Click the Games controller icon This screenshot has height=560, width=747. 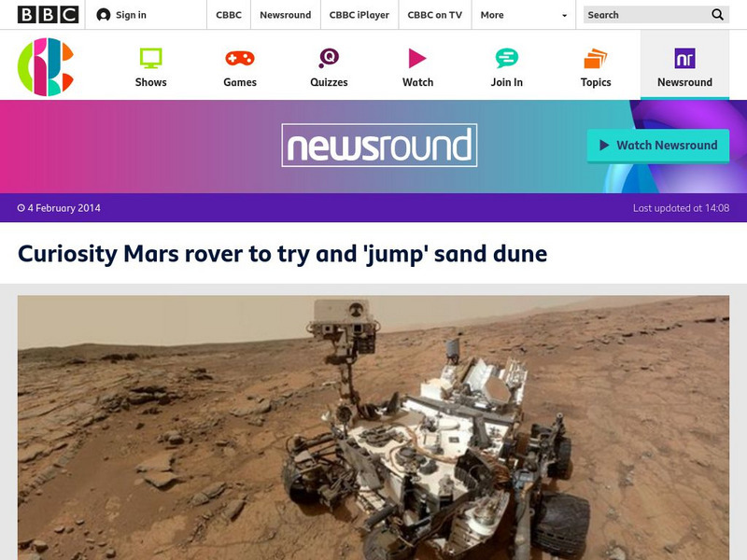(240, 58)
